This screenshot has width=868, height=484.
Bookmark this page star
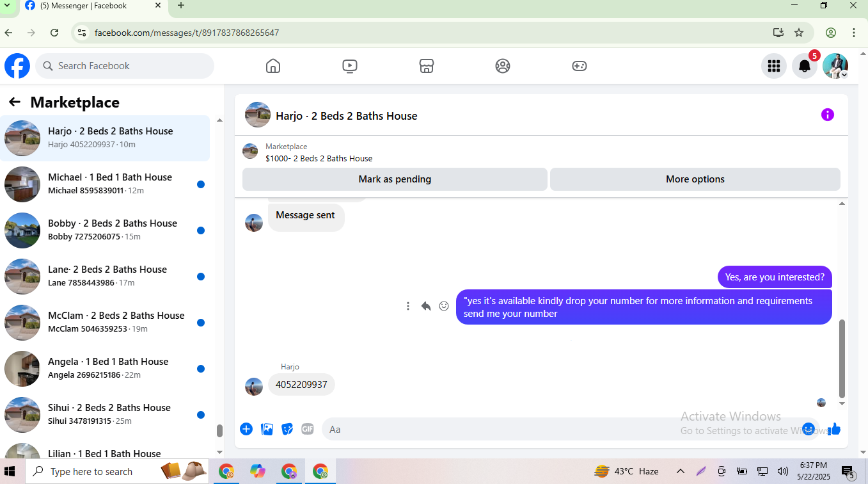pyautogui.click(x=799, y=33)
